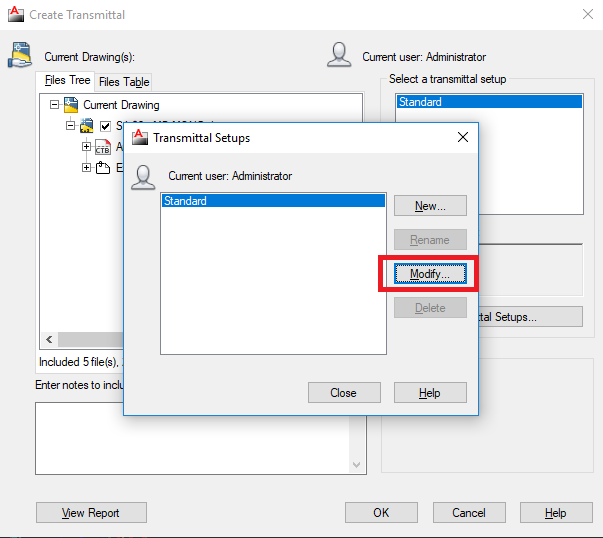Click the transmittal package icon beside Current Drawing(s)
The width and height of the screenshot is (603, 538).
click(19, 56)
